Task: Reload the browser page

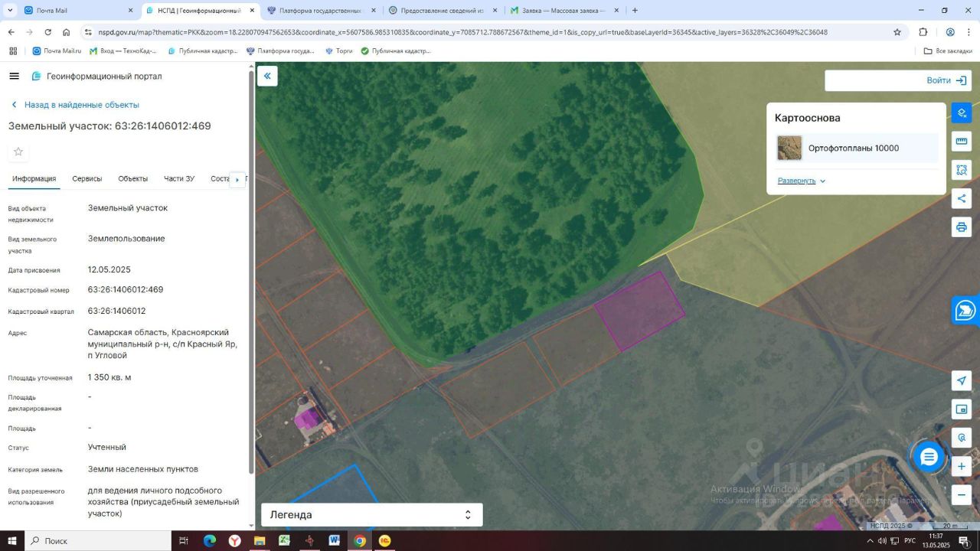Action: pos(47,32)
